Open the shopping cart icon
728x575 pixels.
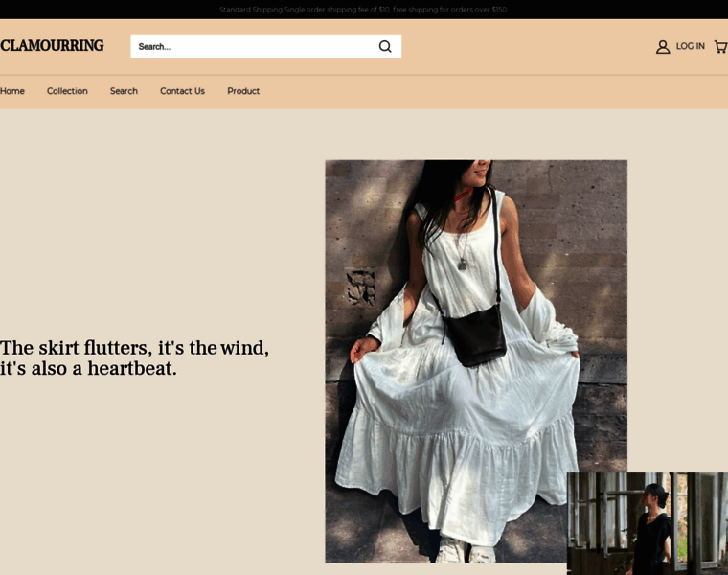720,46
